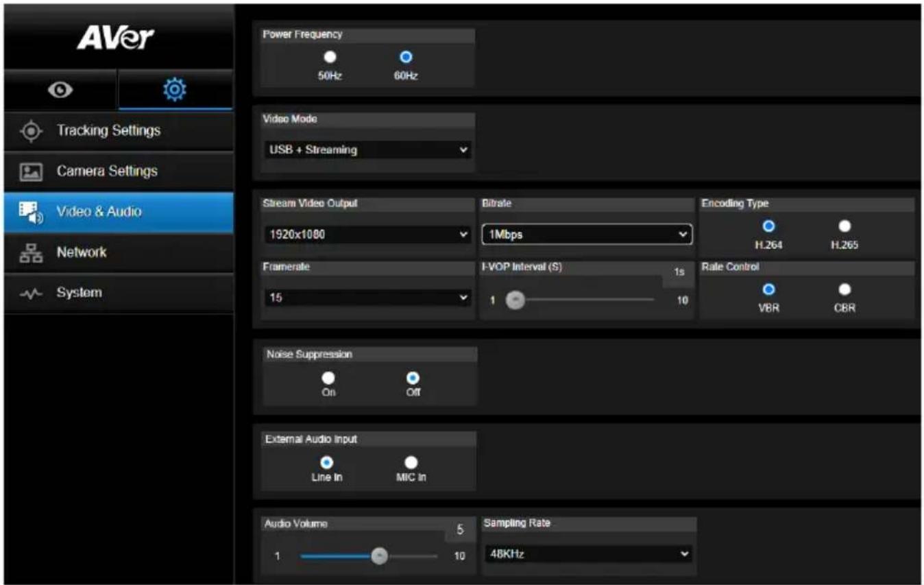The width and height of the screenshot is (924, 585).
Task: Click the System pulse icon
Action: [x=32, y=293]
